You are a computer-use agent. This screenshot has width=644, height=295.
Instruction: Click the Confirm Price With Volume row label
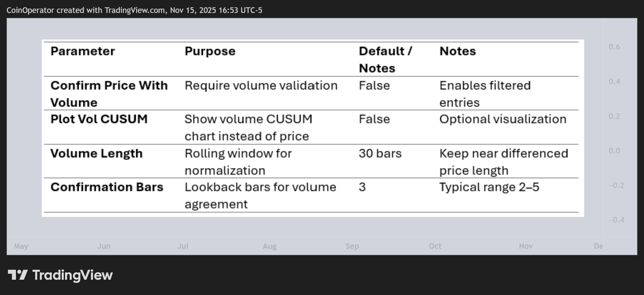[109, 94]
